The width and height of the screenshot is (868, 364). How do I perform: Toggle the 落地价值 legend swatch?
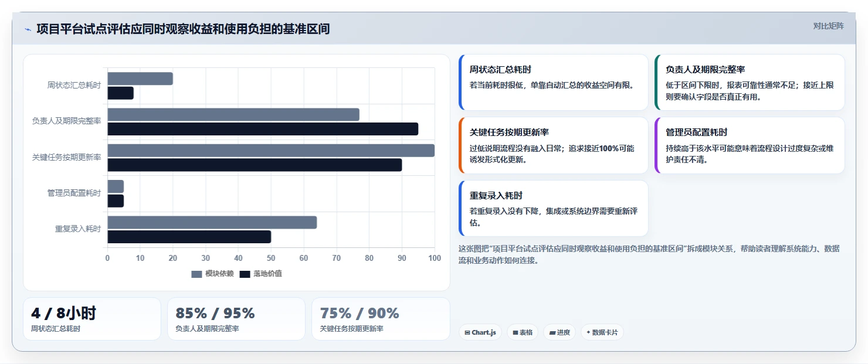click(x=245, y=274)
